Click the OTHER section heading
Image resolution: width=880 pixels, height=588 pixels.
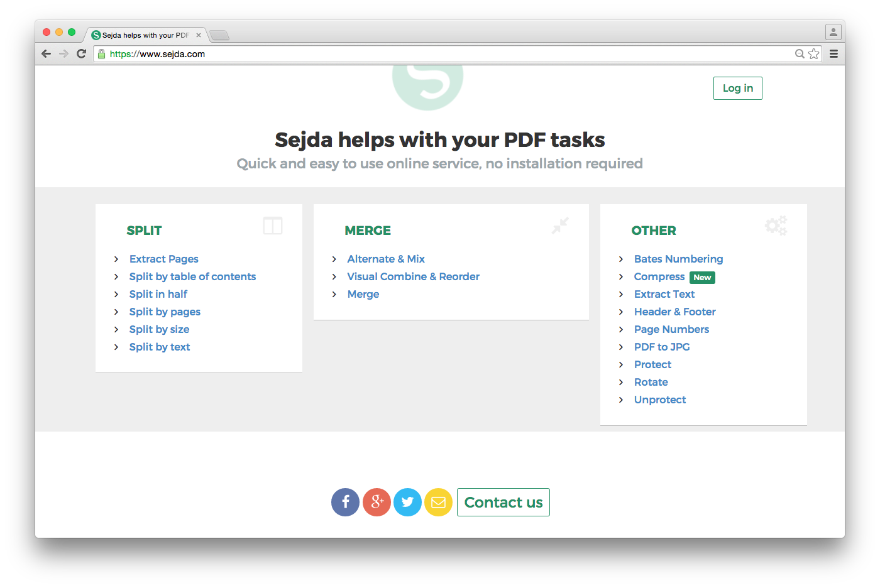point(654,231)
